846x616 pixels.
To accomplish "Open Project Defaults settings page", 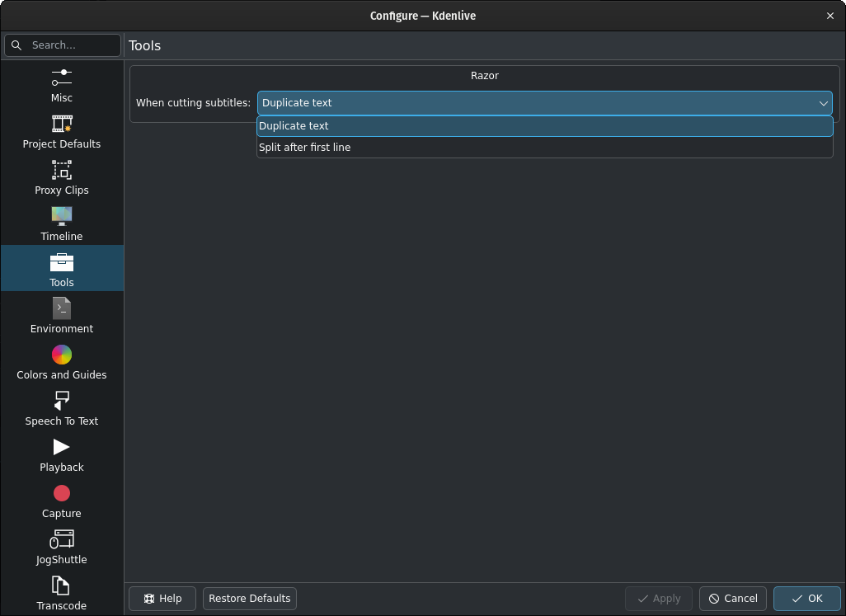I will 62,132.
